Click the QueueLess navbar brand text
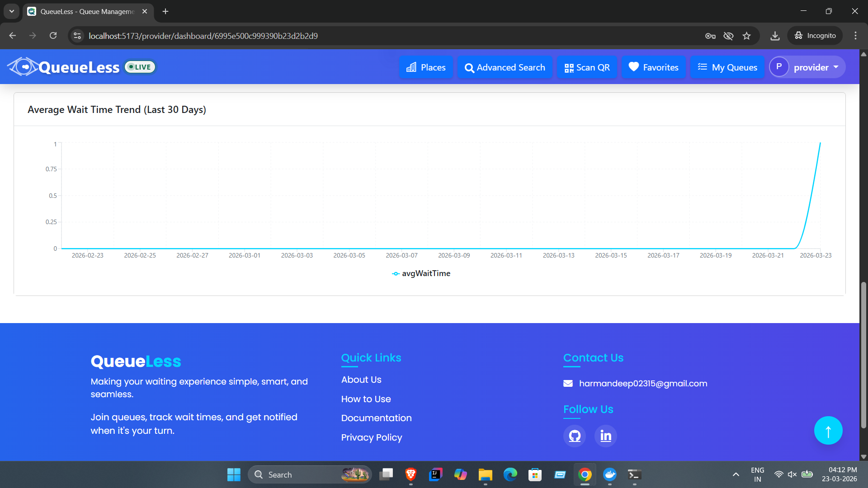The image size is (868, 488). click(79, 67)
